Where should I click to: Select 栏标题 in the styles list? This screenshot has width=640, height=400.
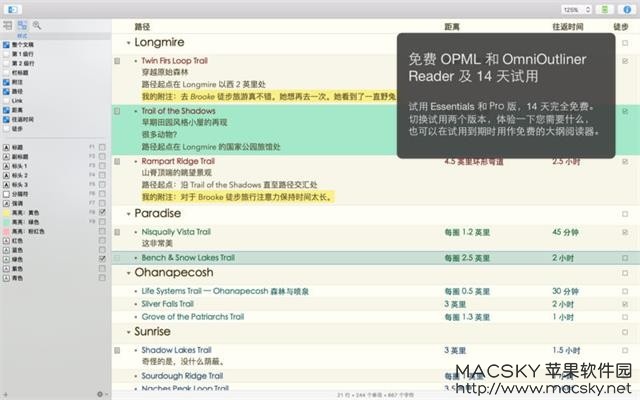pos(20,73)
